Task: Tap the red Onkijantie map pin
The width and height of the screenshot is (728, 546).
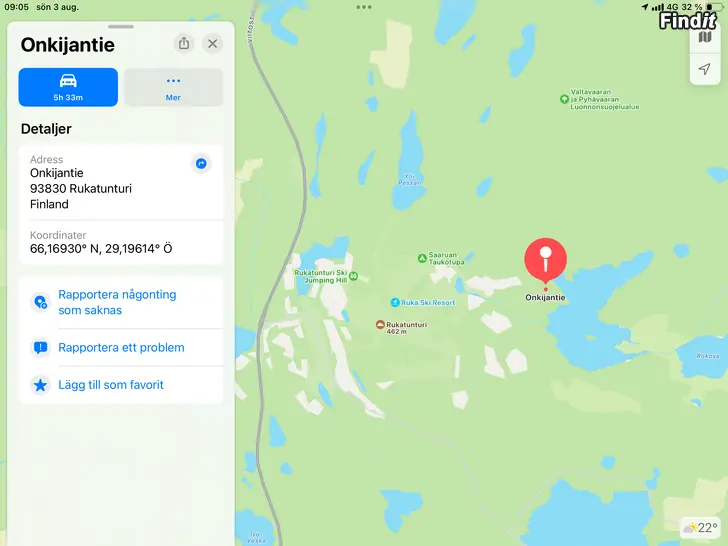Action: pos(546,260)
